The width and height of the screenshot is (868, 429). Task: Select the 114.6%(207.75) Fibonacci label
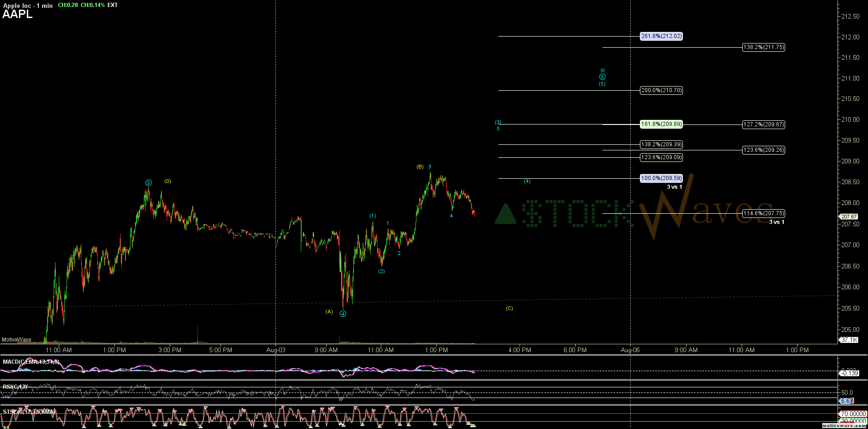(x=763, y=213)
